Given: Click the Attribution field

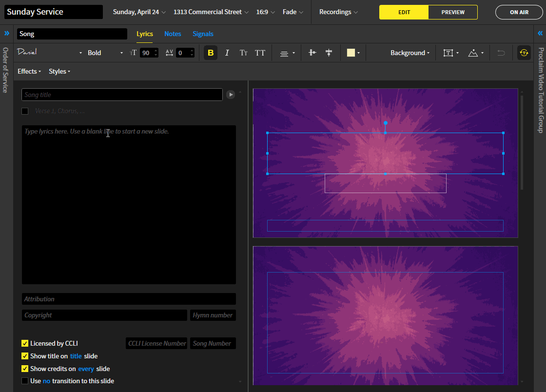Looking at the screenshot, I should point(129,299).
